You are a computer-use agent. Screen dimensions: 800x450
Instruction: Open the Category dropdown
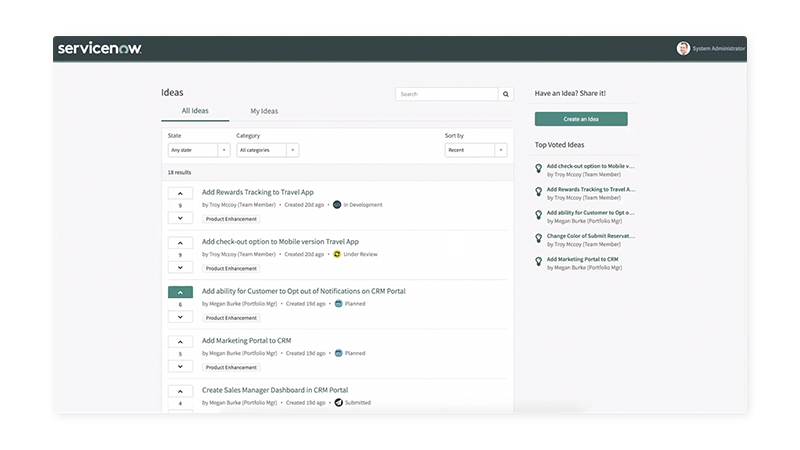[267, 150]
